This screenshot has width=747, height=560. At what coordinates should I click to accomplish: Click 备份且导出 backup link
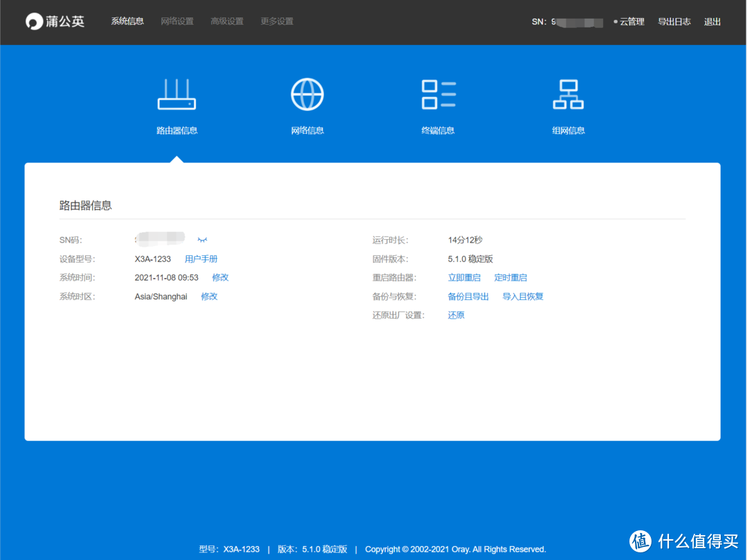[468, 297]
